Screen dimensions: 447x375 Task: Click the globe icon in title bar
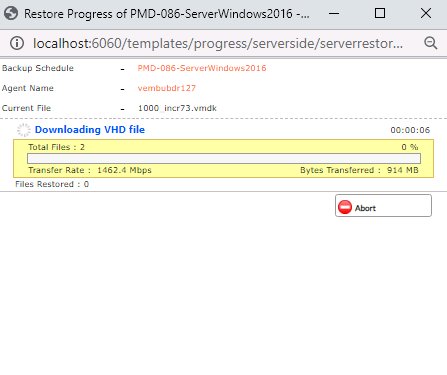click(x=11, y=14)
